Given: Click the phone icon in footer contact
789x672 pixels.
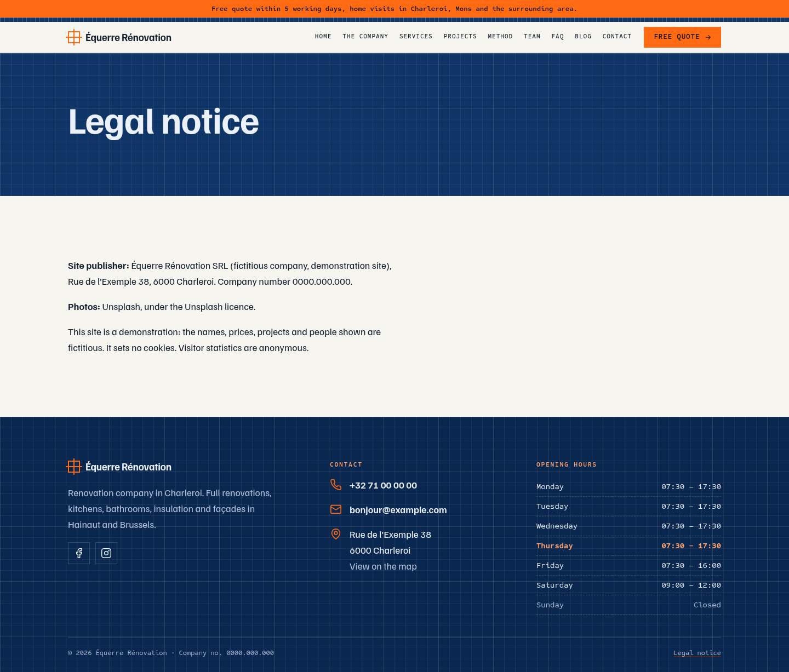Looking at the screenshot, I should coord(336,485).
